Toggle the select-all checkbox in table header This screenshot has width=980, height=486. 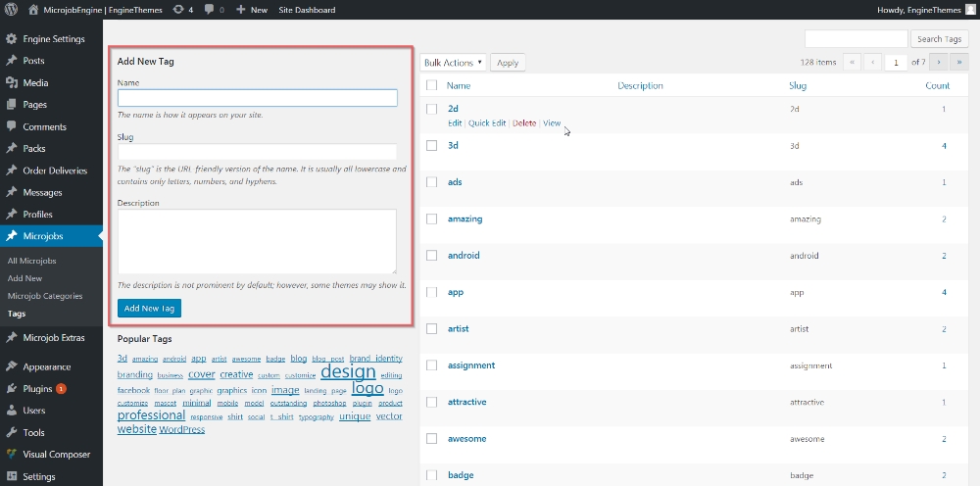pyautogui.click(x=432, y=86)
